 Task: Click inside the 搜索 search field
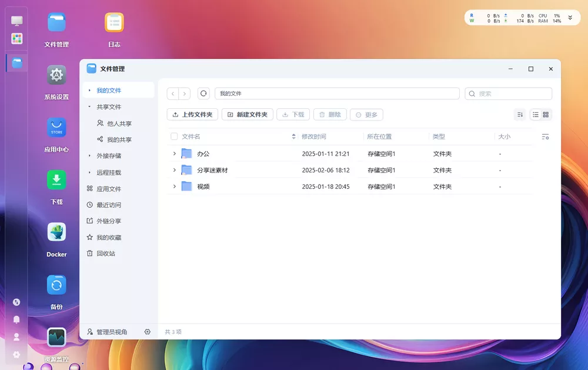coord(509,93)
